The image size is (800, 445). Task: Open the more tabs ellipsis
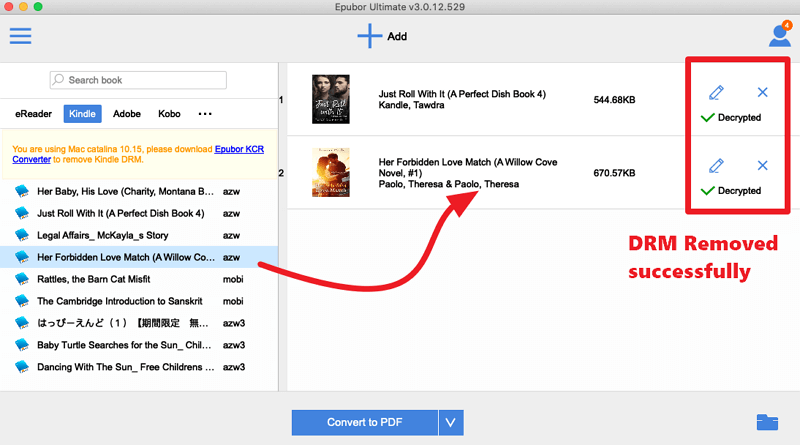(205, 114)
